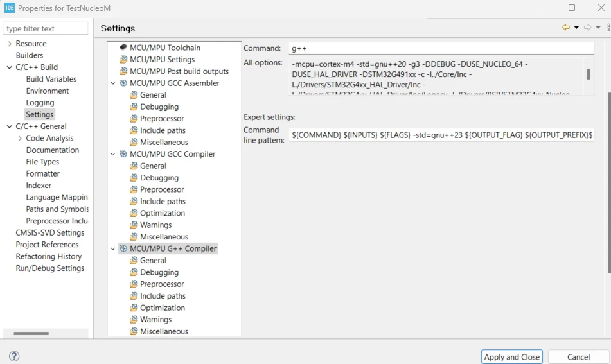The image size is (611, 364).
Task: Collapse the C/C++ General node
Action: click(x=10, y=126)
